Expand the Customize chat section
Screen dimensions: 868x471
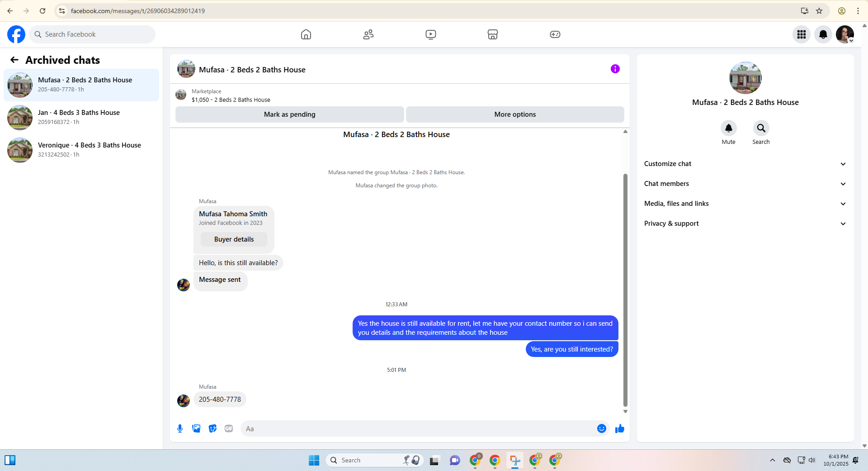click(745, 164)
